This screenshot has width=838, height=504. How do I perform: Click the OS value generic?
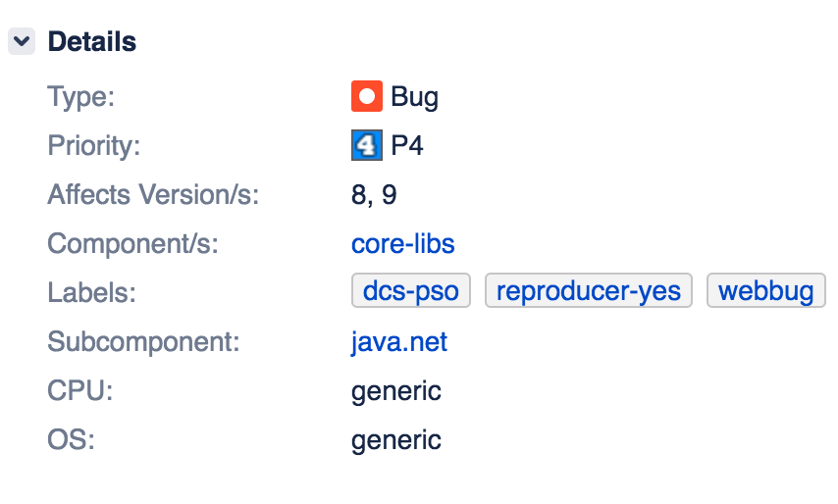click(x=395, y=440)
